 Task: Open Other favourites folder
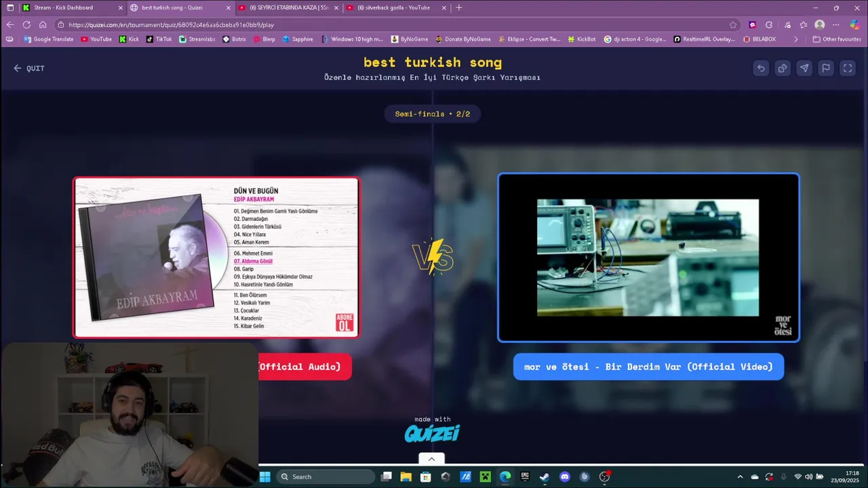coord(837,39)
